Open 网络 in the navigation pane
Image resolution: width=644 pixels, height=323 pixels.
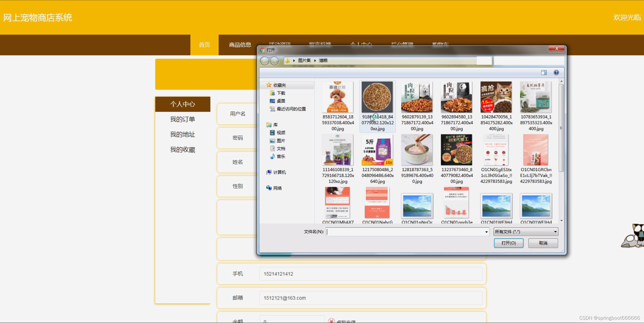pyautogui.click(x=277, y=188)
